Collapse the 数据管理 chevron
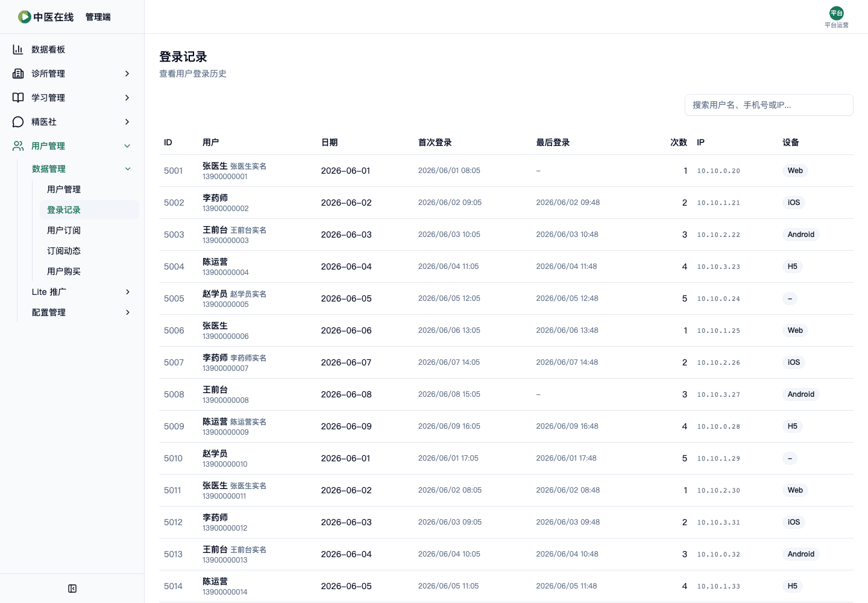This screenshot has height=603, width=868. [x=128, y=169]
